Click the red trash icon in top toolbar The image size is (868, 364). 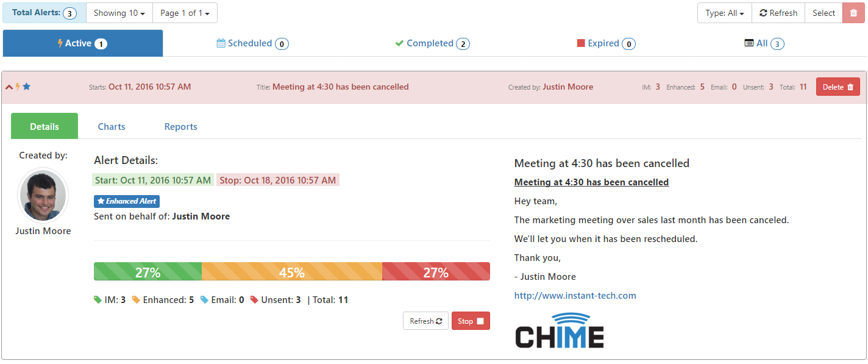pyautogui.click(x=853, y=13)
